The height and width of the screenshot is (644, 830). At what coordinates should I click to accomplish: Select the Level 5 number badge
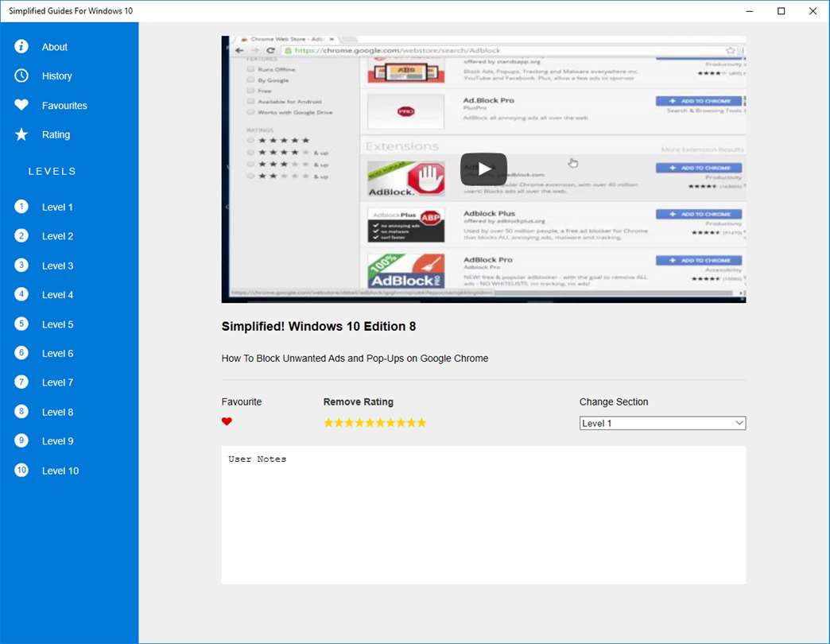click(x=21, y=324)
